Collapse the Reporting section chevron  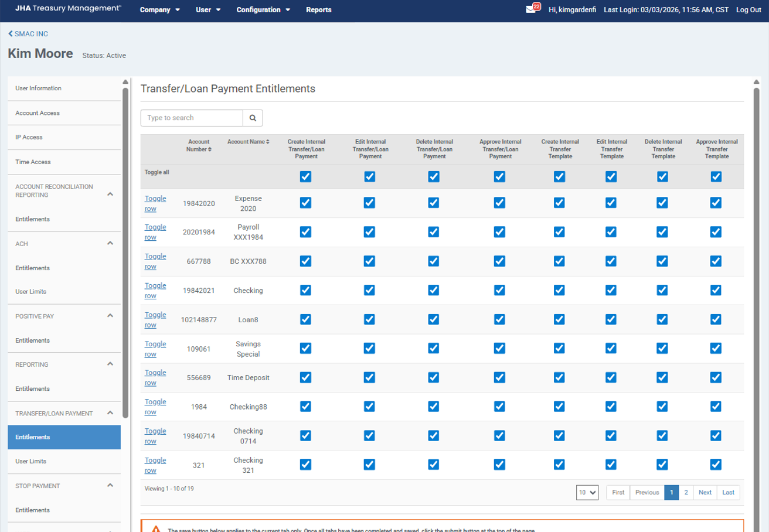[x=110, y=364]
